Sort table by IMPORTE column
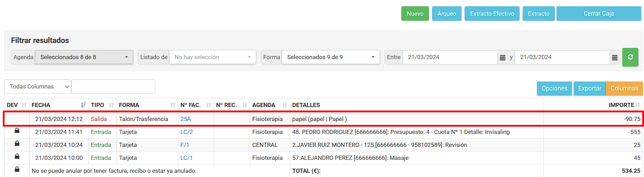Viewport: 644px width, 177px height. click(638, 105)
